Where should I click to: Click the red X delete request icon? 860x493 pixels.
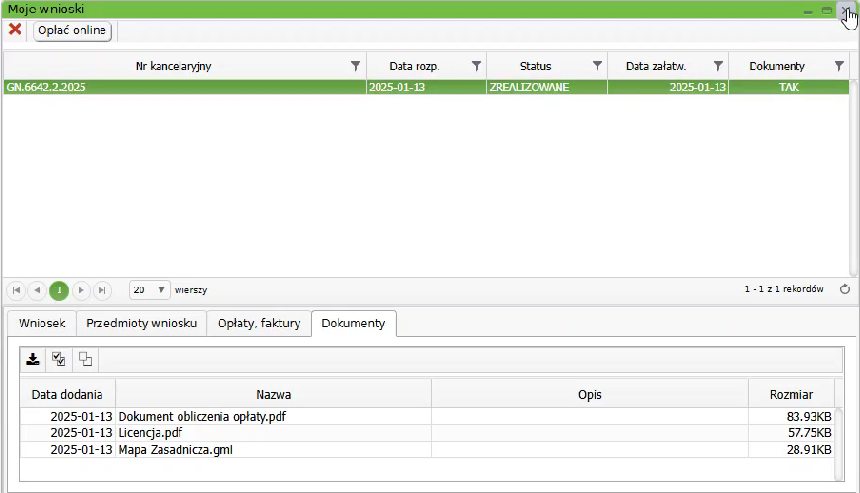click(x=15, y=30)
